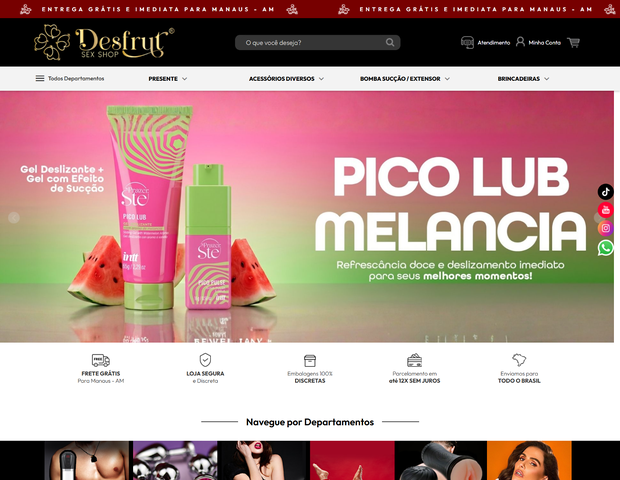Screen dimensions: 620x480
Task: Open the PRESENTE menu
Action: 163,79
